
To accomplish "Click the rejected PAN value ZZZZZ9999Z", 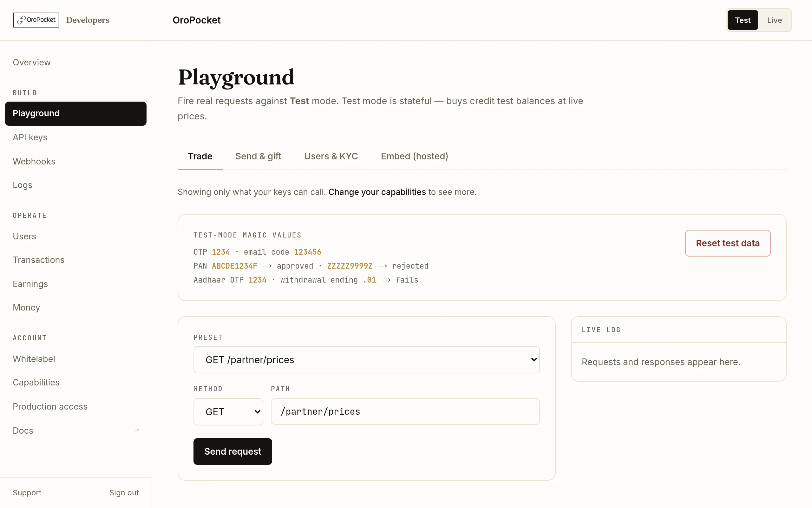I will click(350, 266).
